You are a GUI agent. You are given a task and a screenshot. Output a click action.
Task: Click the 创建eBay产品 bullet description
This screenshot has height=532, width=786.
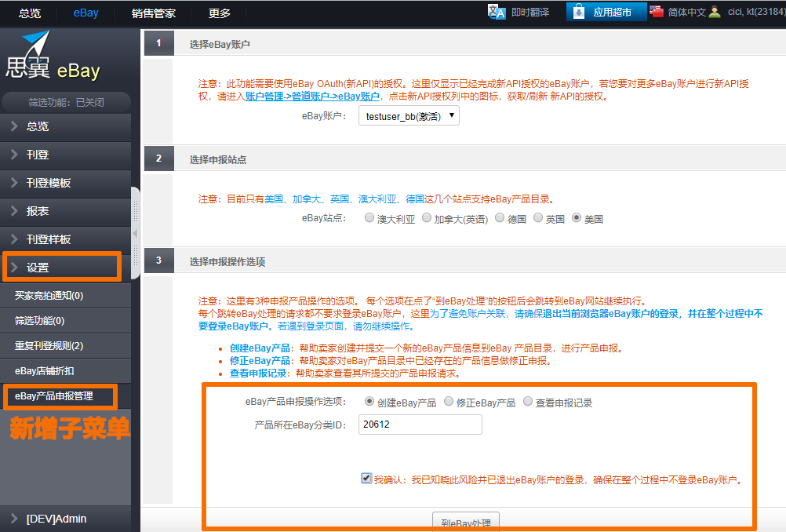tap(426, 348)
